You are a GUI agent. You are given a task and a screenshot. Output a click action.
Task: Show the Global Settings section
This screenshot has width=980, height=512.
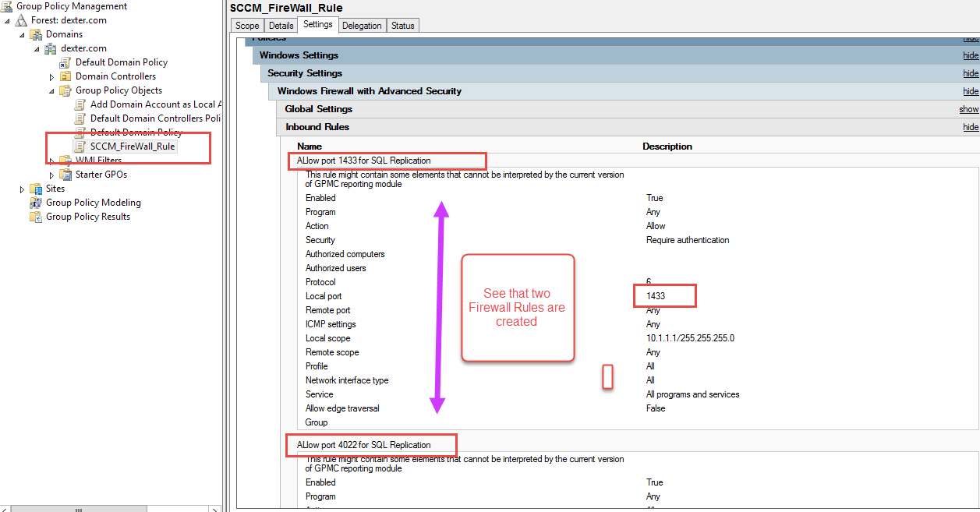968,109
